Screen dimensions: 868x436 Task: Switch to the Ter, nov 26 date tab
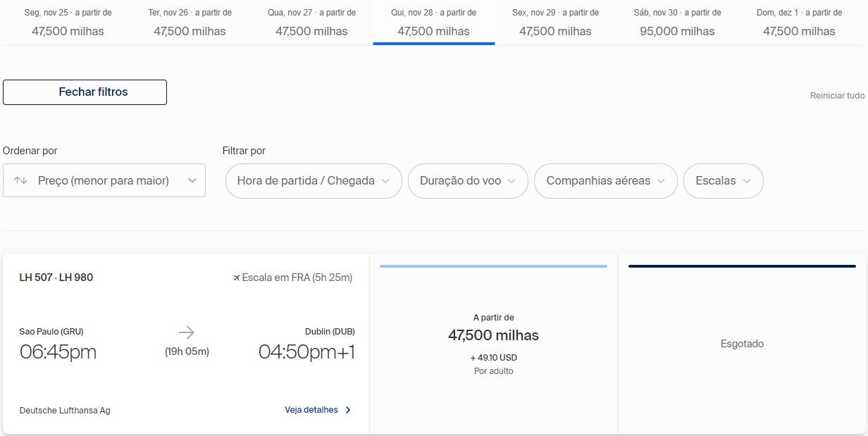pos(190,23)
